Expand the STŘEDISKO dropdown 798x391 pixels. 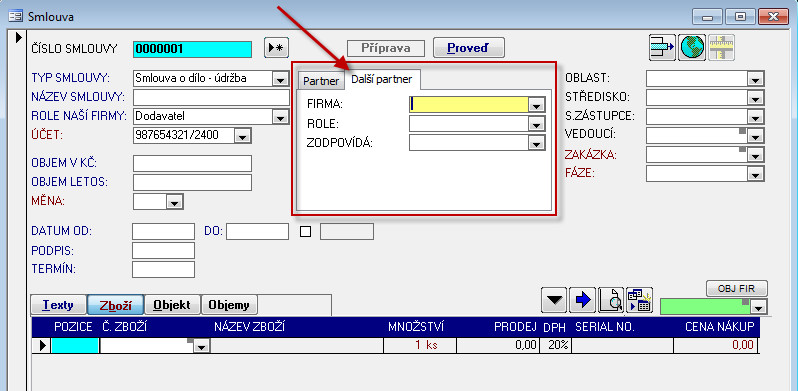click(756, 98)
